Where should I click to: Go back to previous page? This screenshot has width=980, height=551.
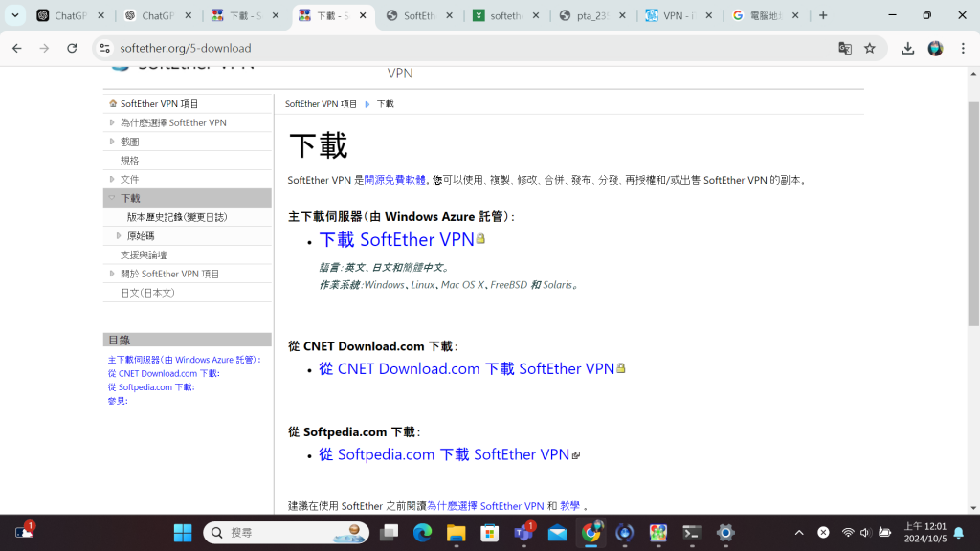coord(17,48)
